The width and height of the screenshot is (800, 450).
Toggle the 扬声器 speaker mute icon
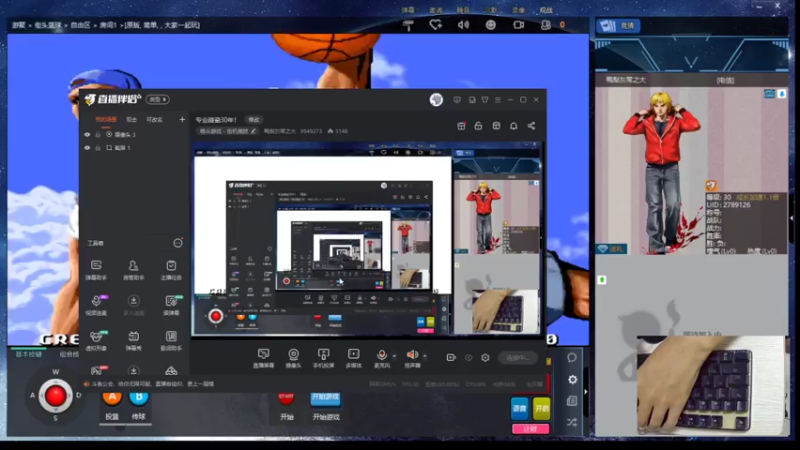click(411, 355)
